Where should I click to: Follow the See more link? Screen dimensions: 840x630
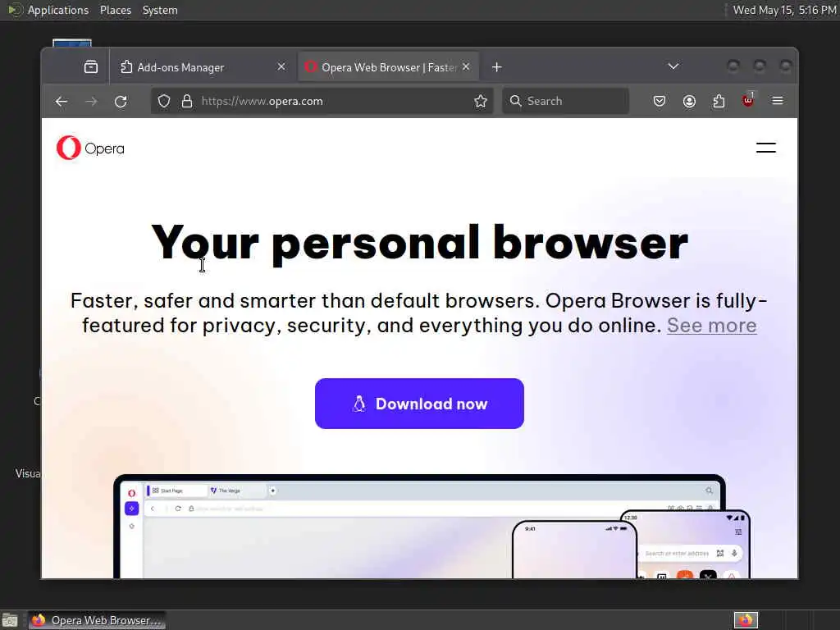pos(711,325)
